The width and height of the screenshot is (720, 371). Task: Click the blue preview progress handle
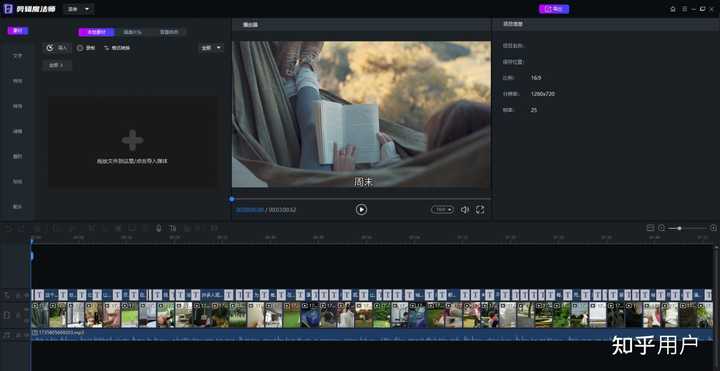[x=232, y=199]
